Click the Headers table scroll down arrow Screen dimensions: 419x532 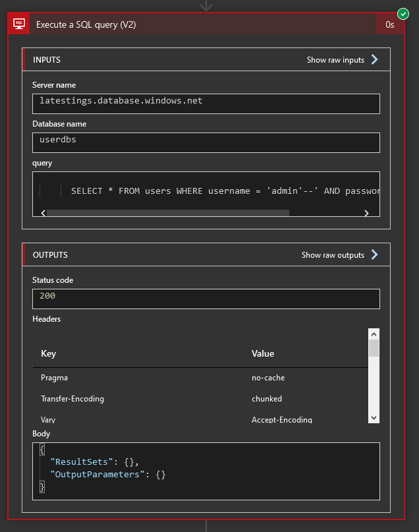pos(374,417)
